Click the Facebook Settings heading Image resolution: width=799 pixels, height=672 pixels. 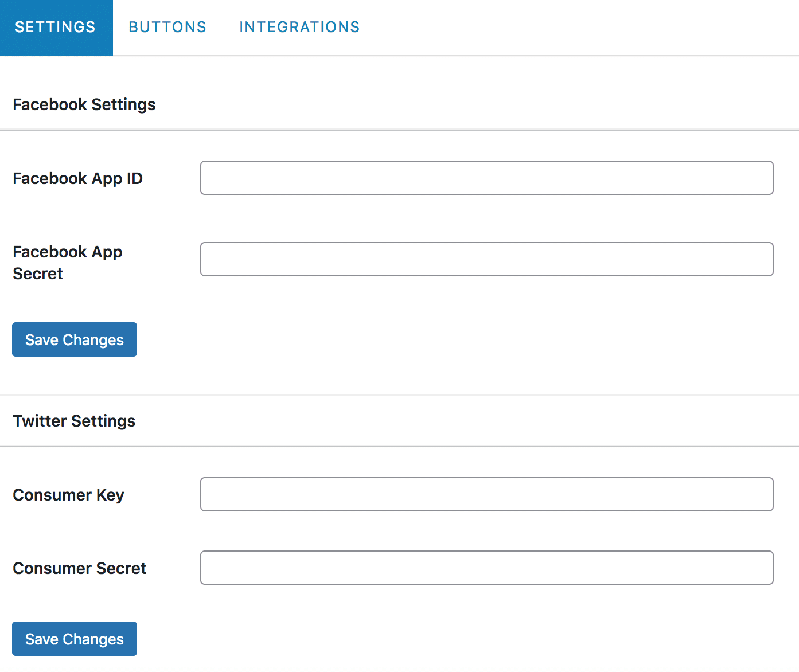(x=84, y=104)
